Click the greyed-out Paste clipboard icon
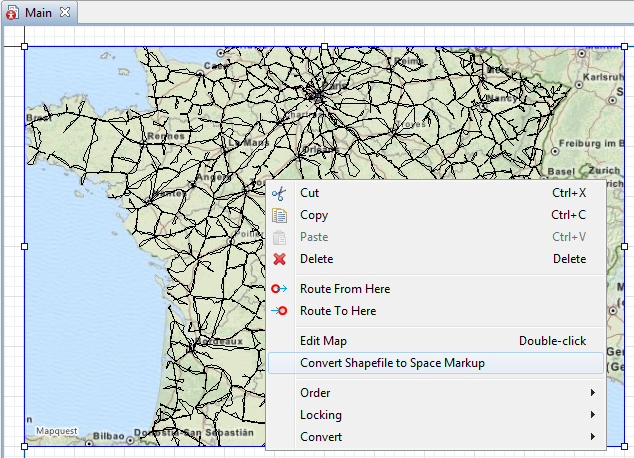The image size is (634, 458). (x=280, y=237)
